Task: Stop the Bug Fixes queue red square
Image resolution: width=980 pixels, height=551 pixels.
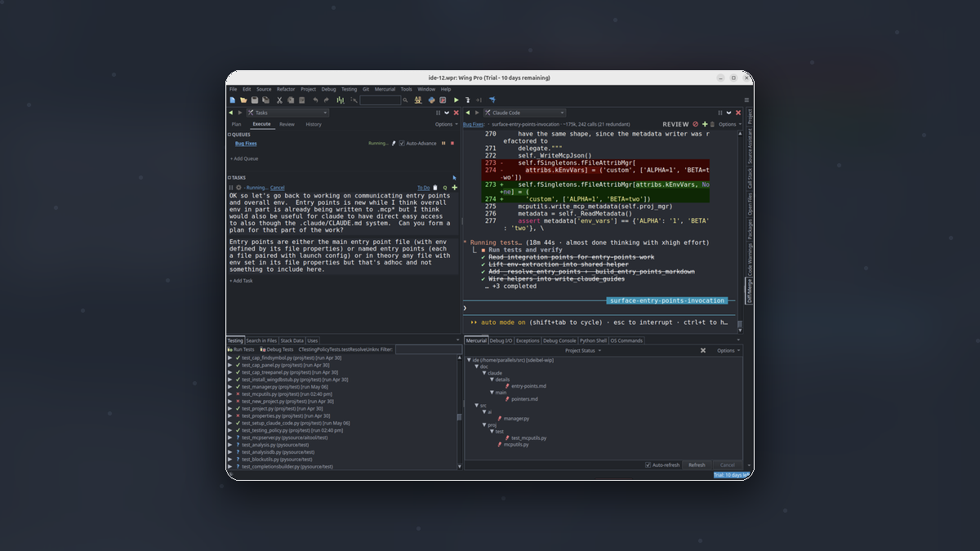Action: pos(452,144)
